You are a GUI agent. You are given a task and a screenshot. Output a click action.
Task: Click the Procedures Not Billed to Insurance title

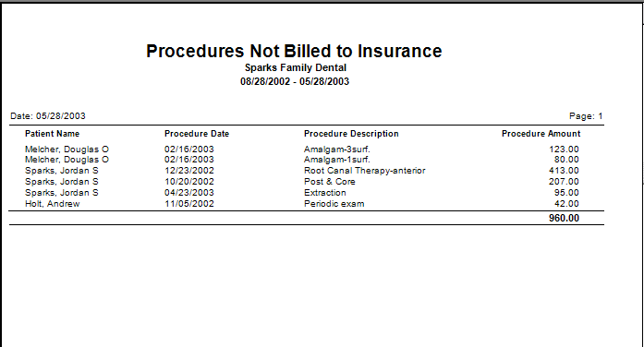click(294, 52)
